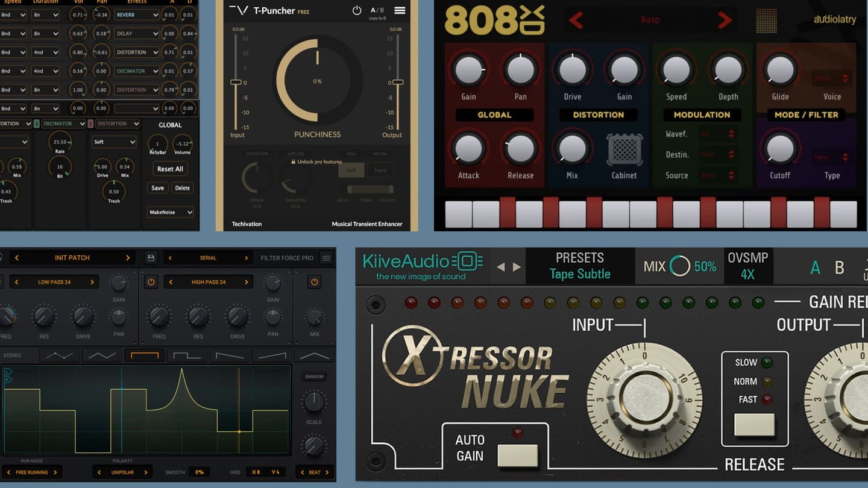
Task: Click the T-Puncher logo mark
Action: pos(239,10)
